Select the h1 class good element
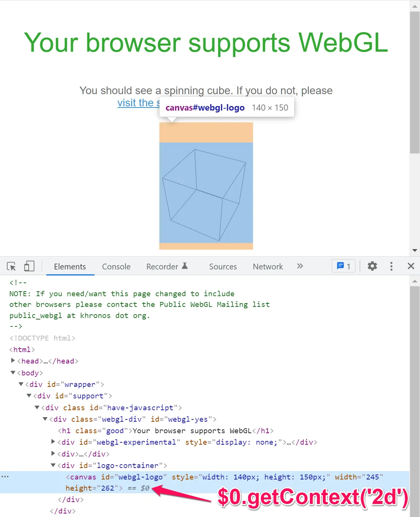The width and height of the screenshot is (420, 517). click(x=166, y=431)
